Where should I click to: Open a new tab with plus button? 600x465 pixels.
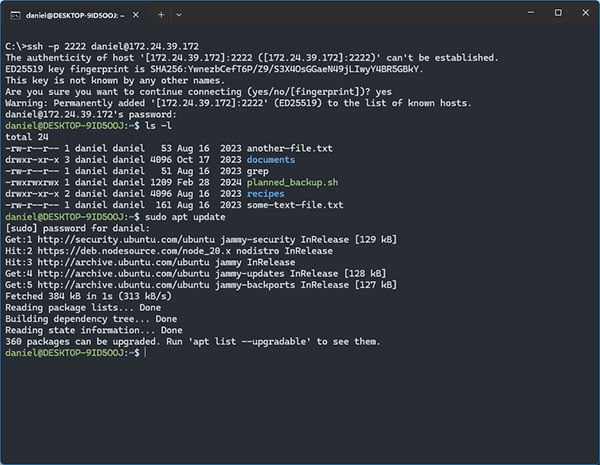161,15
